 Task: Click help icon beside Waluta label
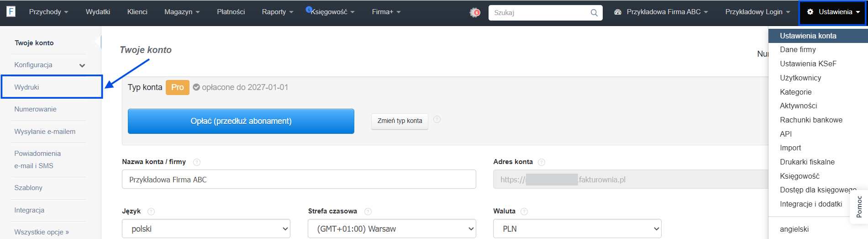[524, 211]
